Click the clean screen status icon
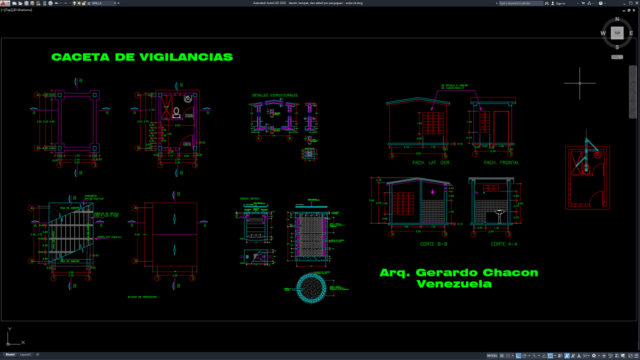Viewport: 640px width, 360px height. click(x=631, y=356)
